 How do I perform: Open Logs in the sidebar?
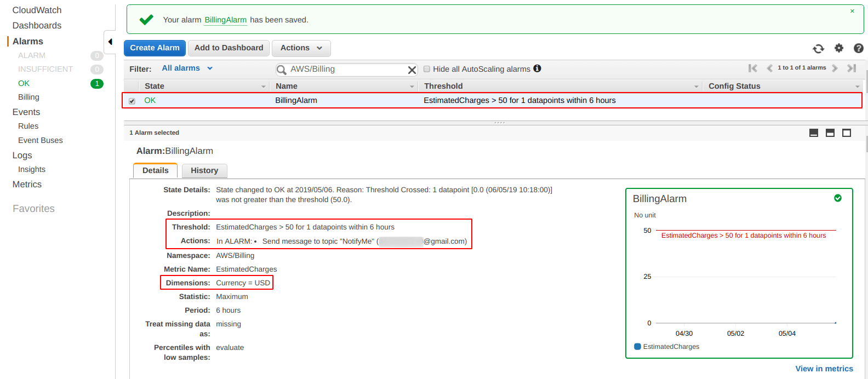22,156
